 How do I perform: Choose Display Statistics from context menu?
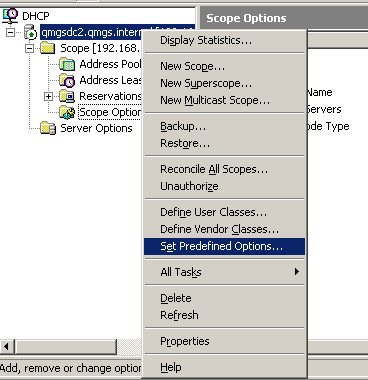[225, 40]
